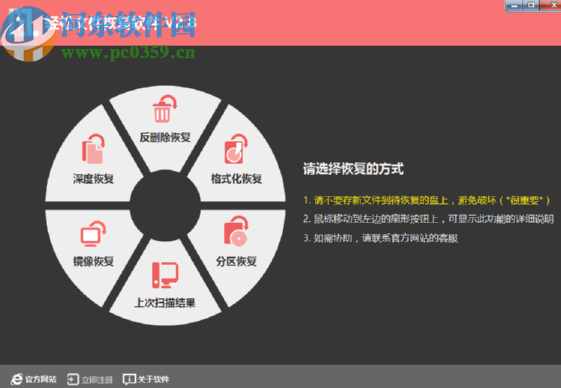Click the image recovery monitor icon
The height and width of the screenshot is (388, 561).
93,234
